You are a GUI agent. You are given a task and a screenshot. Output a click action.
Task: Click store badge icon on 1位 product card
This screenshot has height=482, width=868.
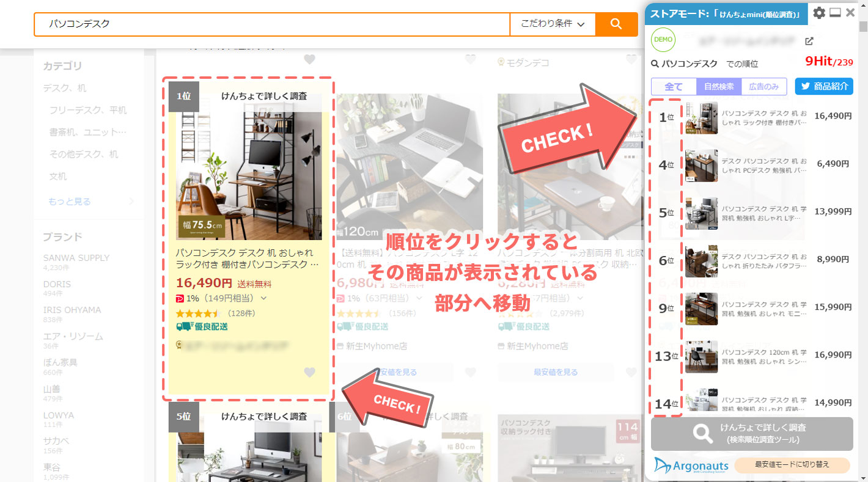[179, 345]
